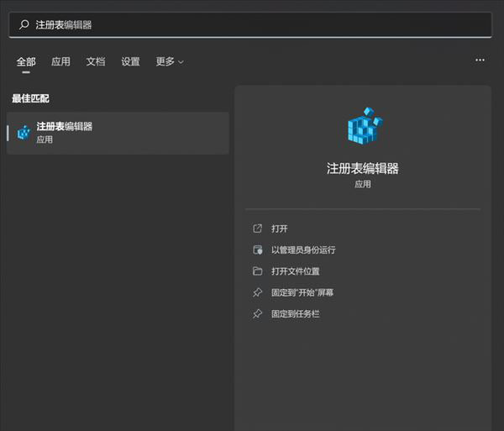
Task: Click the open arrow icon beside 打开
Action: [x=258, y=229]
